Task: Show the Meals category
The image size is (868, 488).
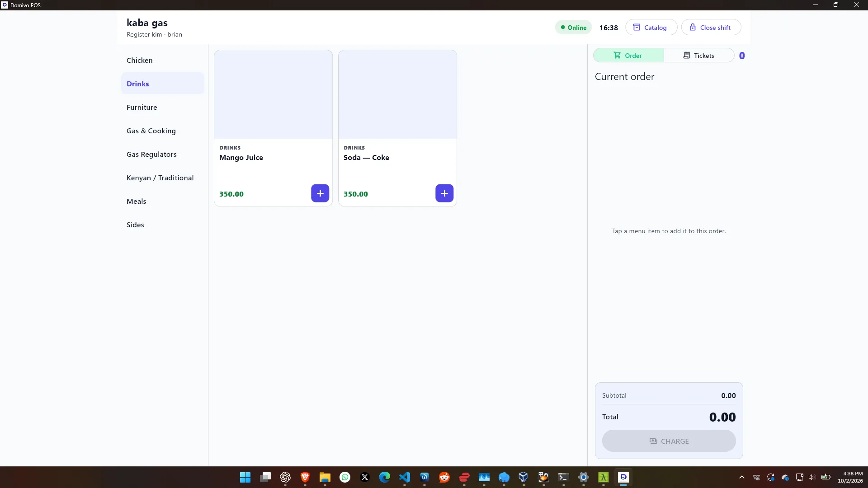Action: 163,201
